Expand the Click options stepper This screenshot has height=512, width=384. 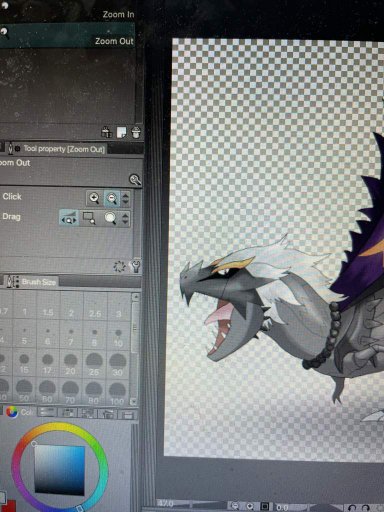coord(126,198)
